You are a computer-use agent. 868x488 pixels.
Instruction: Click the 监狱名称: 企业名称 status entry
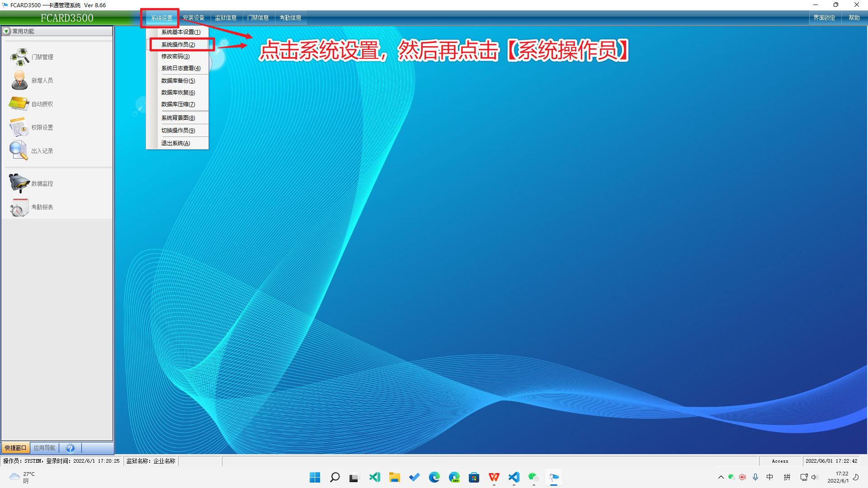coord(151,461)
